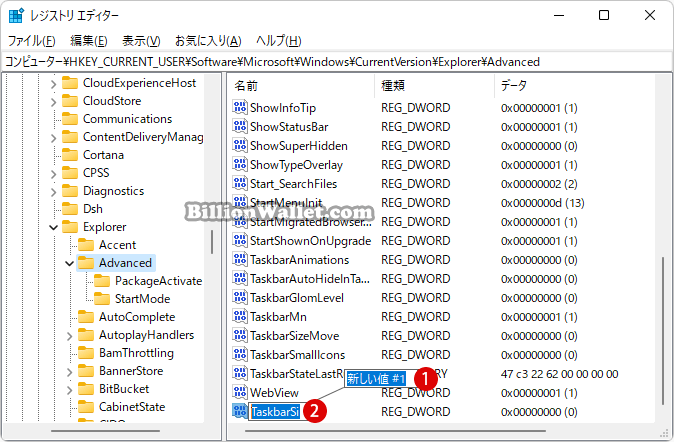Minimize the Registry Editor window
The image size is (674, 442).
tap(559, 15)
